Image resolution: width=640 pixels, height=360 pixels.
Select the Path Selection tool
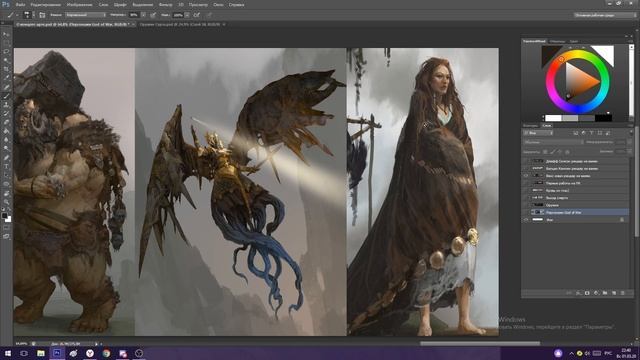(x=6, y=175)
